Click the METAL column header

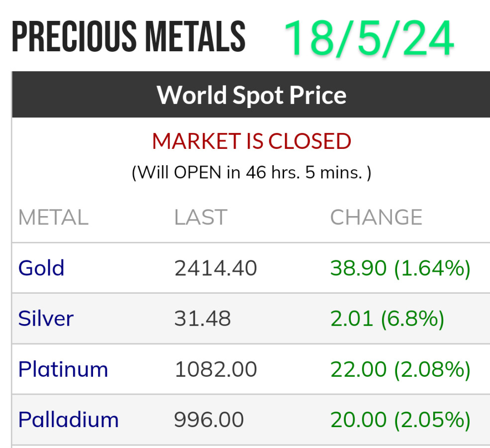tap(53, 218)
